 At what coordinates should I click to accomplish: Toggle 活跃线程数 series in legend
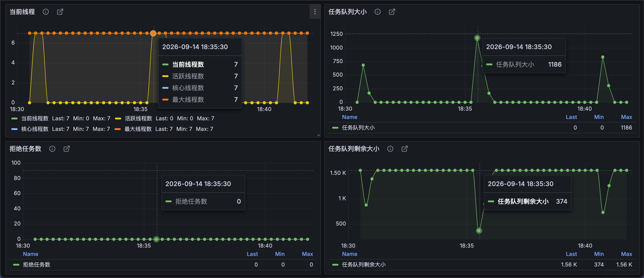[x=138, y=118]
